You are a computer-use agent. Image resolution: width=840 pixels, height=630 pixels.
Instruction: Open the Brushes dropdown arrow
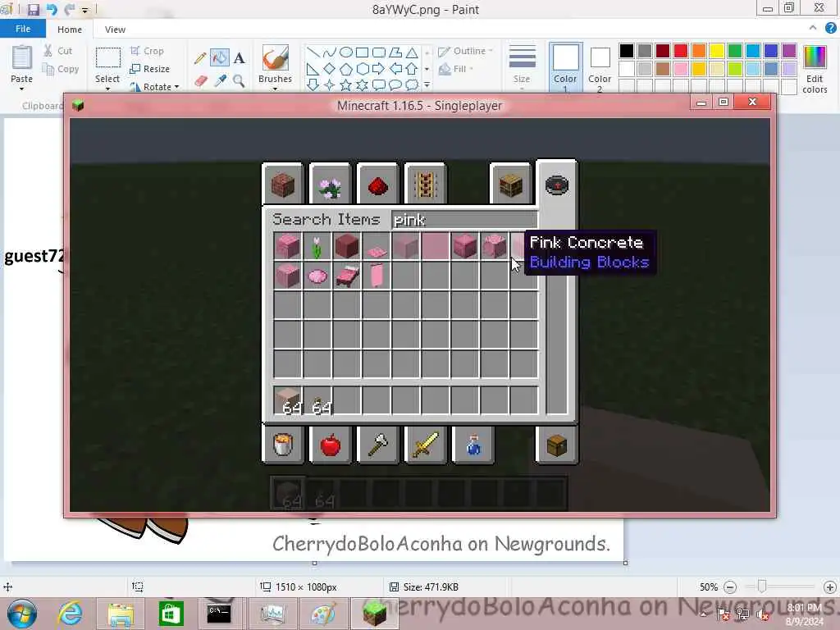click(276, 89)
